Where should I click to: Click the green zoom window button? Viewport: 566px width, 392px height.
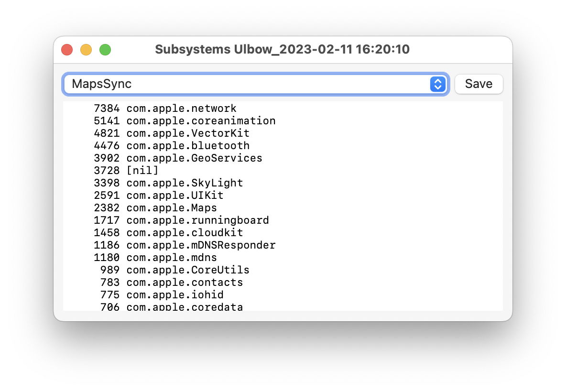click(105, 50)
